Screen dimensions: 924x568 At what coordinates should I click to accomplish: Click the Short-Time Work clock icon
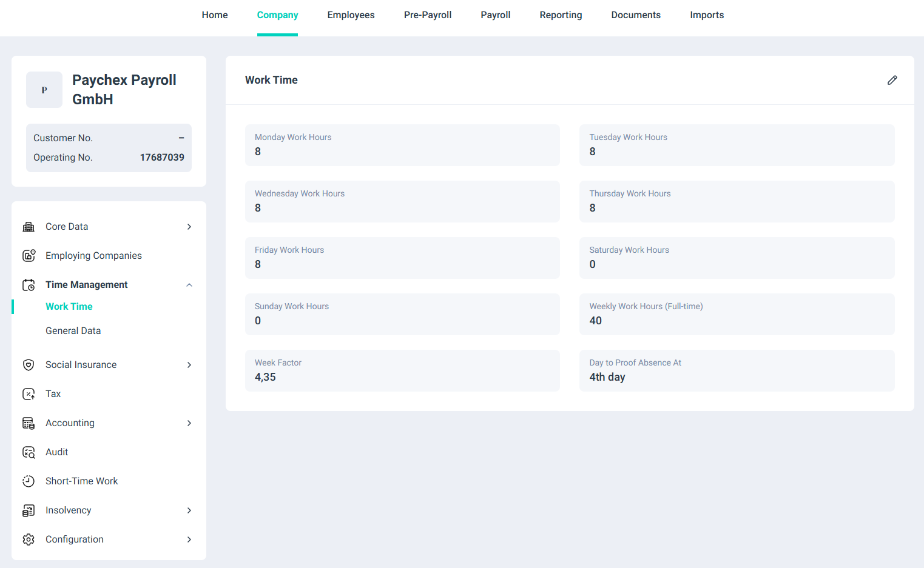[29, 481]
